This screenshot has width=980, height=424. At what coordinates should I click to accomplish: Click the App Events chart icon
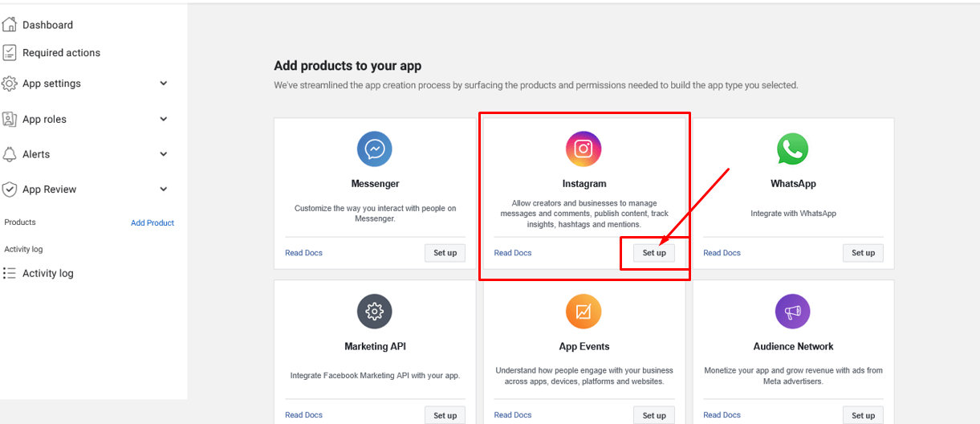tap(584, 312)
